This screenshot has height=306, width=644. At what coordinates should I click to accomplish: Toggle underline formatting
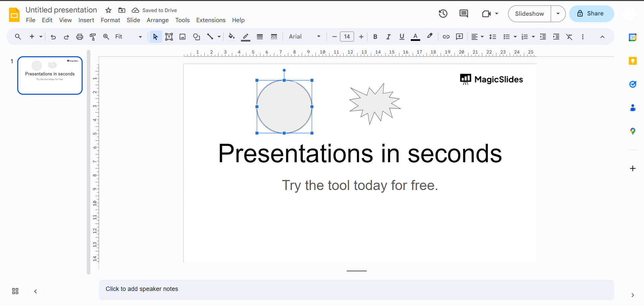tap(402, 37)
